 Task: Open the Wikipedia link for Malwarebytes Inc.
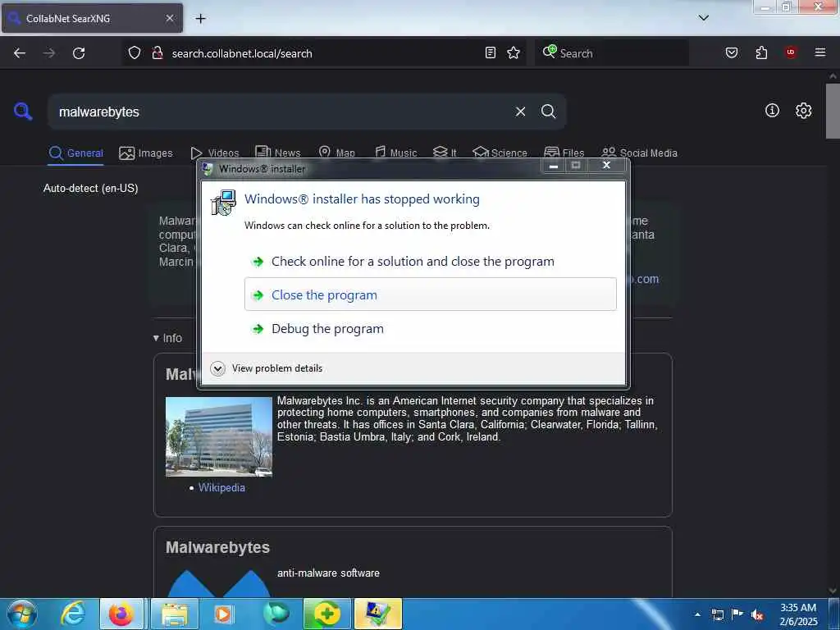point(221,487)
